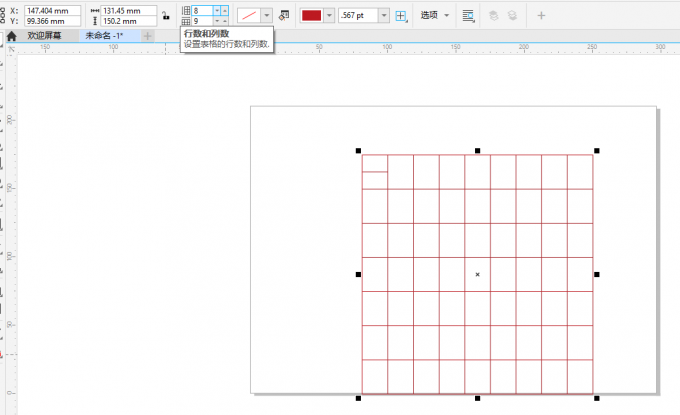Click the bottom-middle selection handle of table
The width and height of the screenshot is (680, 415).
[477, 398]
